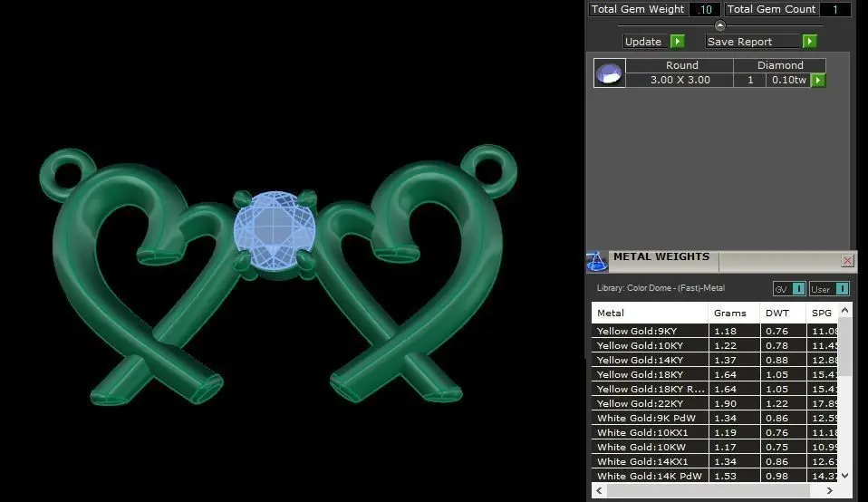Select the Yellow Gold:18KY row
868x502 pixels.
(x=714, y=375)
